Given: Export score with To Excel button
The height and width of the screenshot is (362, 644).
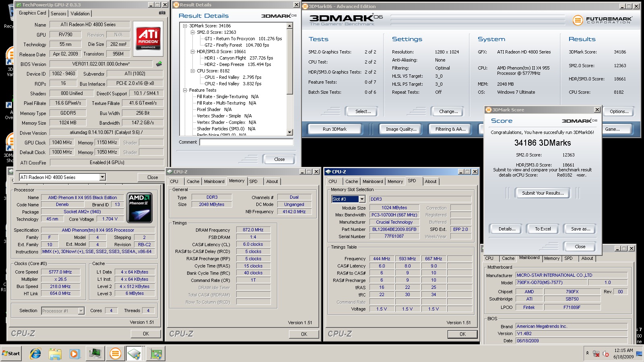Looking at the screenshot, I should 543,229.
